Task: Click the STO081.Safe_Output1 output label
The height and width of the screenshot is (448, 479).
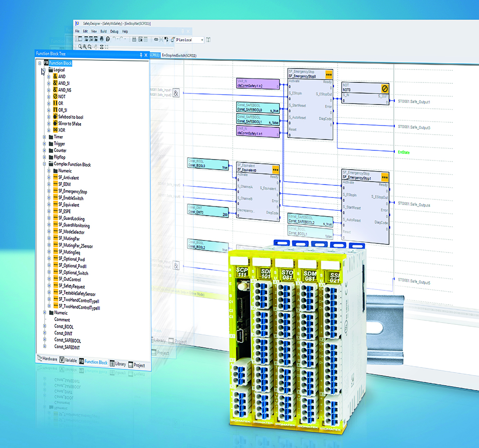Action: [414, 102]
